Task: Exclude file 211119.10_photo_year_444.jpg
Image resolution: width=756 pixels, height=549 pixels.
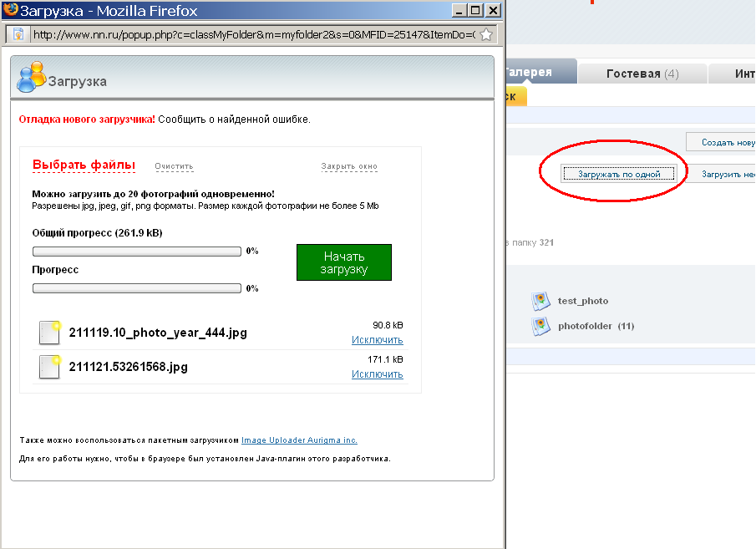Action: pos(377,339)
